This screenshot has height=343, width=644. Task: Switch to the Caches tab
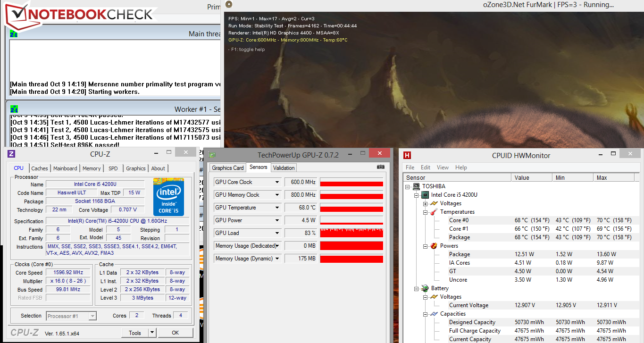coord(40,168)
